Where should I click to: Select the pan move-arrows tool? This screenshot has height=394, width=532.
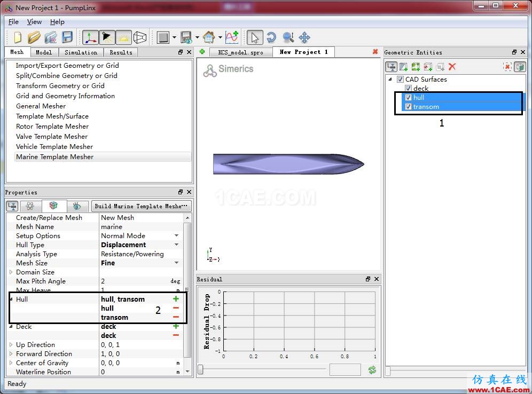[x=304, y=37]
